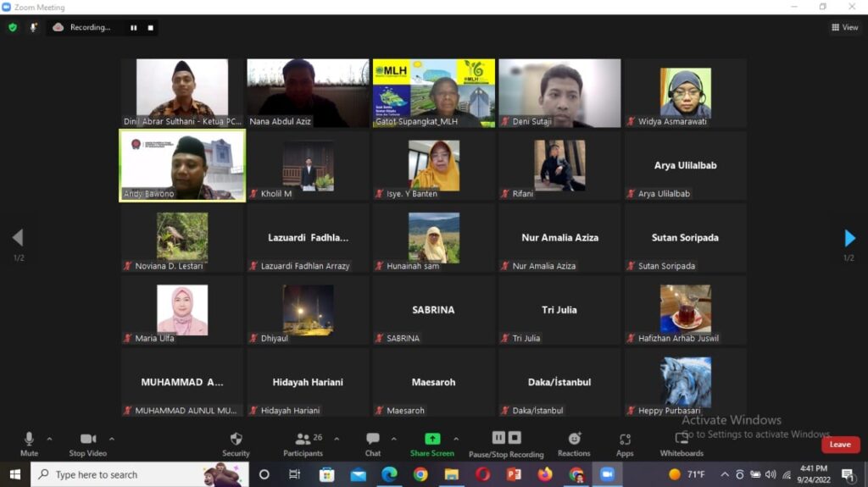868x487 pixels.
Task: Expand video options arrow beside Stop Video
Action: (112, 439)
